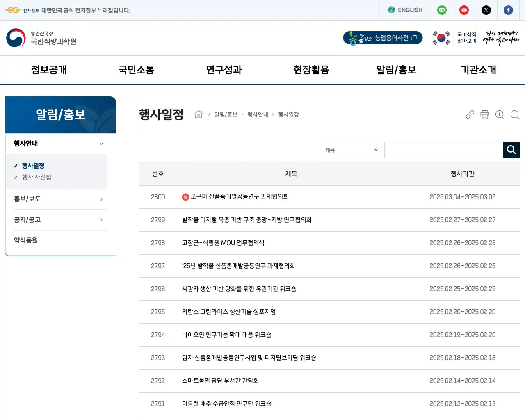Viewport: 525px width, 420px height.
Task: Click the Korean flag 국가상징 icon
Action: (441, 38)
